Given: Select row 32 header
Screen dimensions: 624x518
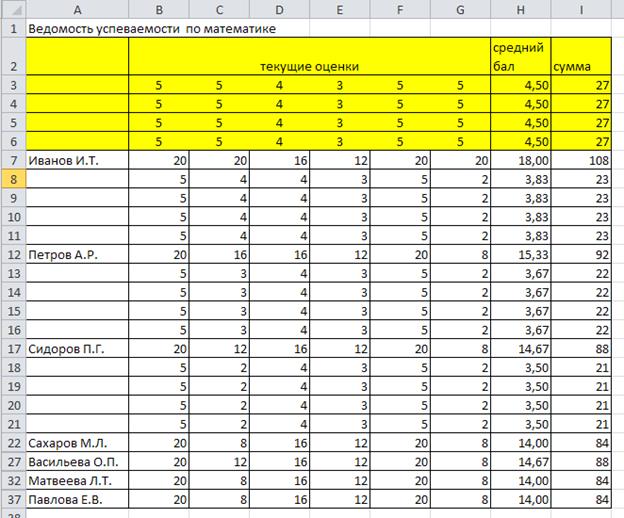Looking at the screenshot, I should click(x=14, y=481).
